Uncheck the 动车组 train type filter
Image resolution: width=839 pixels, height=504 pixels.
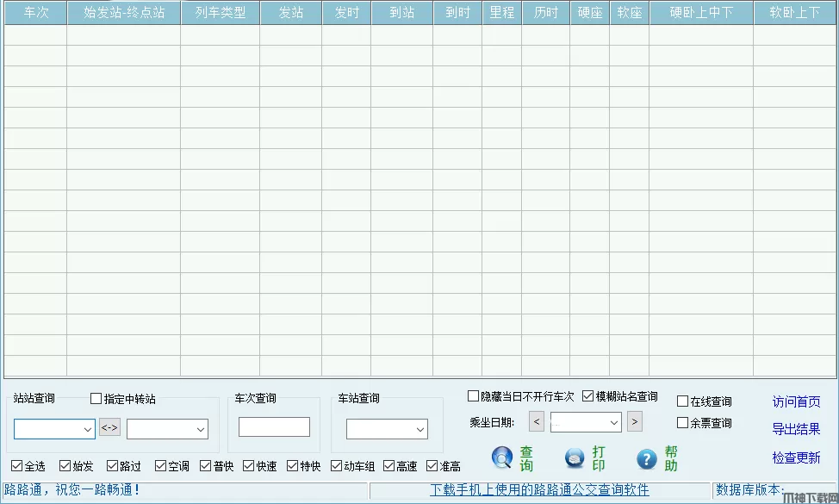(337, 466)
